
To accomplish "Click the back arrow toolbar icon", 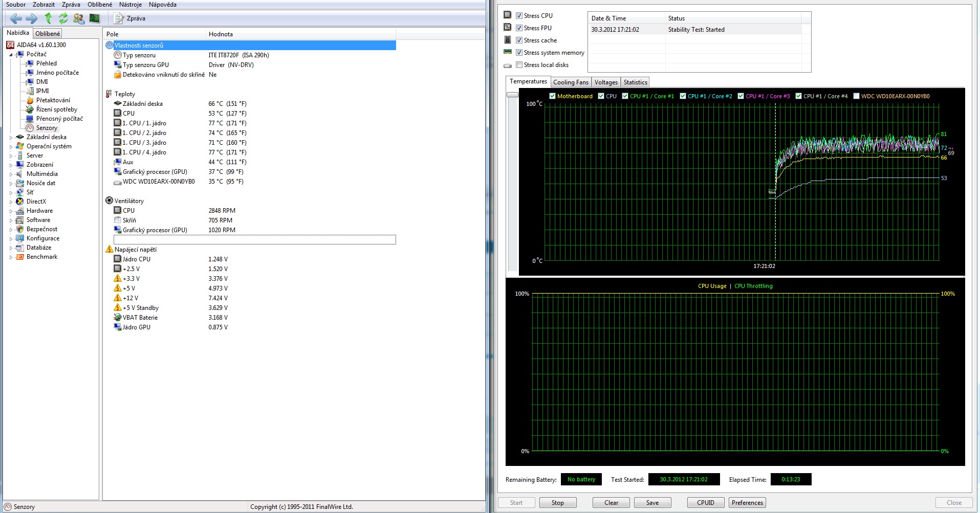I will 16,19.
